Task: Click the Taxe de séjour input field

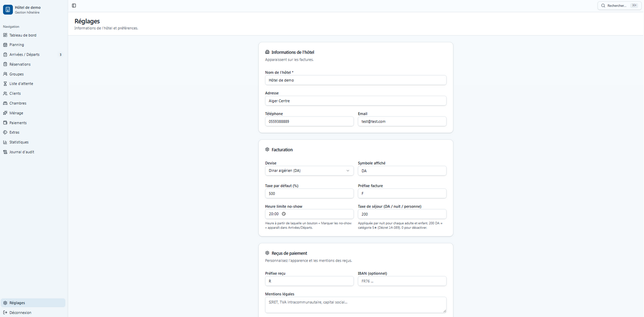Action: (402, 214)
